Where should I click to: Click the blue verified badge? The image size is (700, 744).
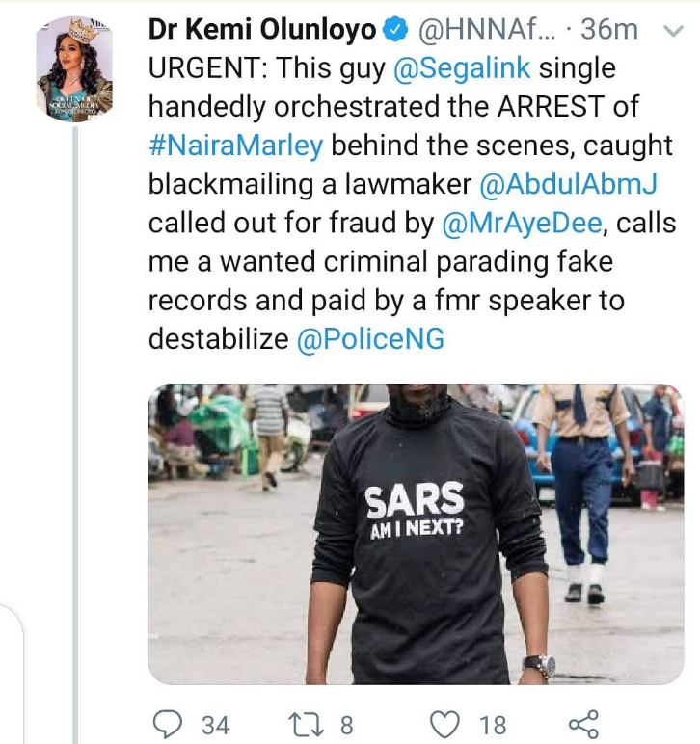(x=395, y=31)
